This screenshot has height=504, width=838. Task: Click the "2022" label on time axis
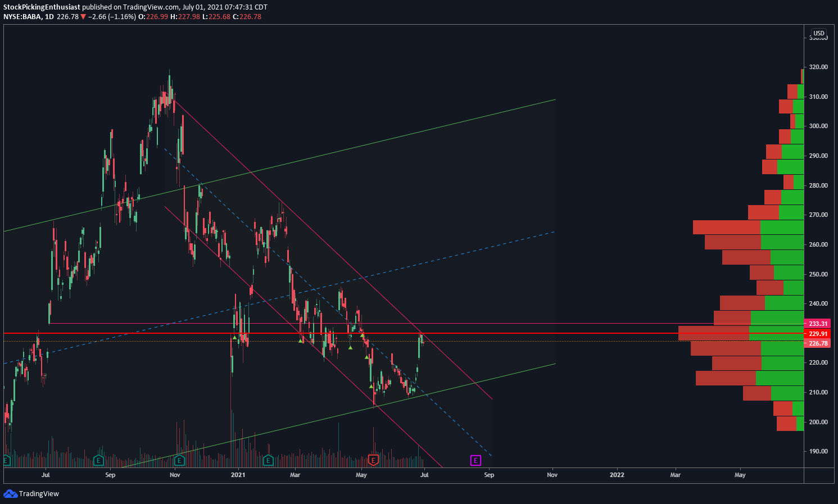[x=617, y=475]
